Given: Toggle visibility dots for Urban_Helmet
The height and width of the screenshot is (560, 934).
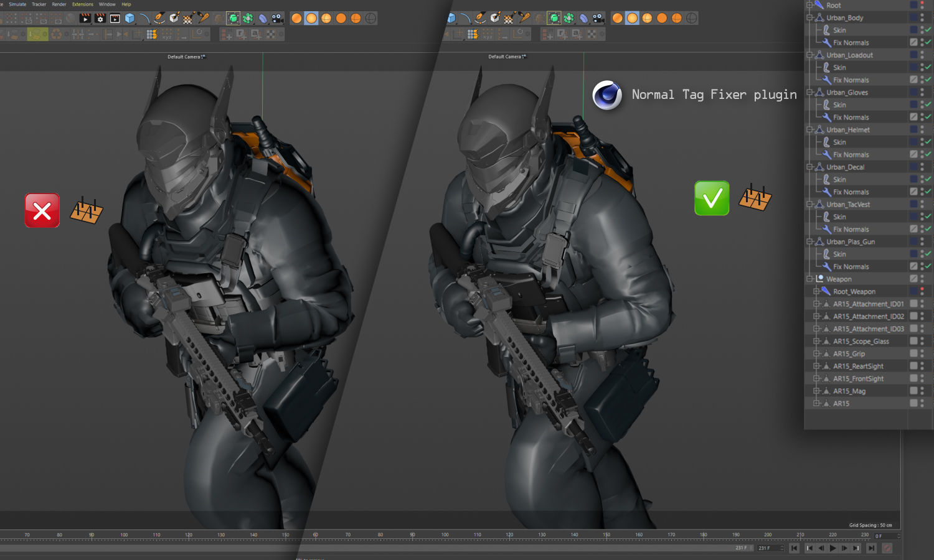Looking at the screenshot, I should point(922,129).
